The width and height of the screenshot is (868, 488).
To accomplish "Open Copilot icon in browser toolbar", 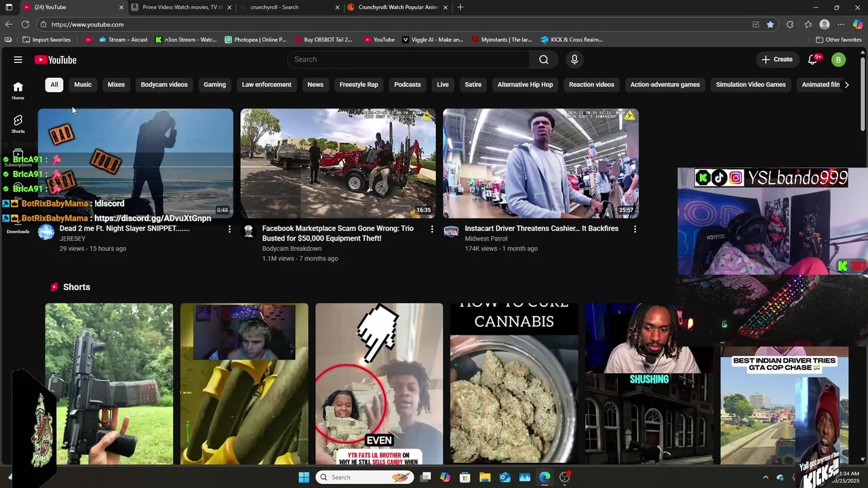I will [858, 24].
